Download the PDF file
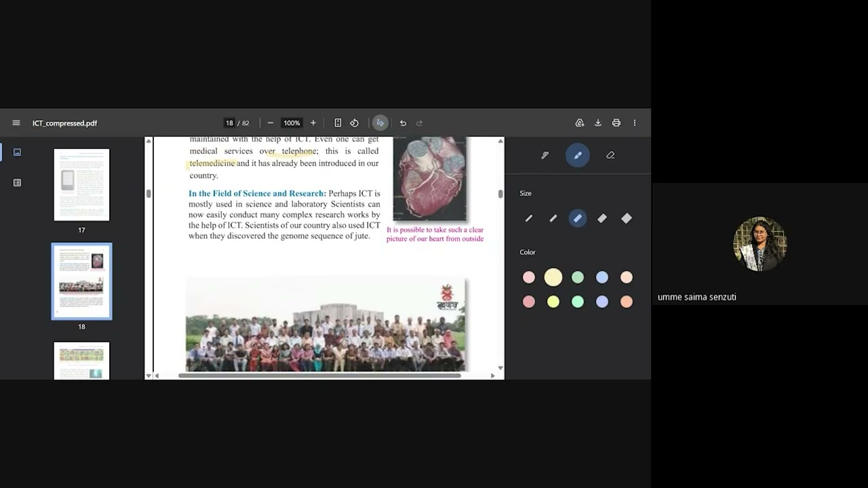Viewport: 868px width, 488px height. coord(598,123)
